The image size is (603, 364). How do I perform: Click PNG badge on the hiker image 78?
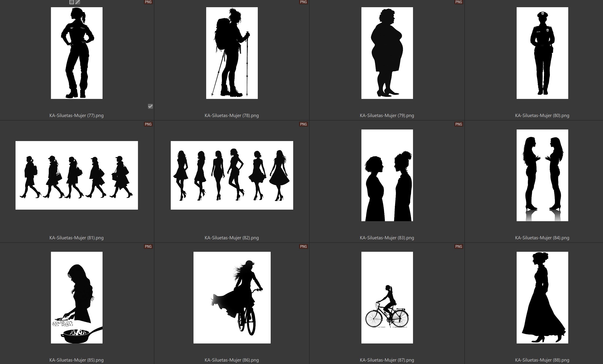coord(303,2)
